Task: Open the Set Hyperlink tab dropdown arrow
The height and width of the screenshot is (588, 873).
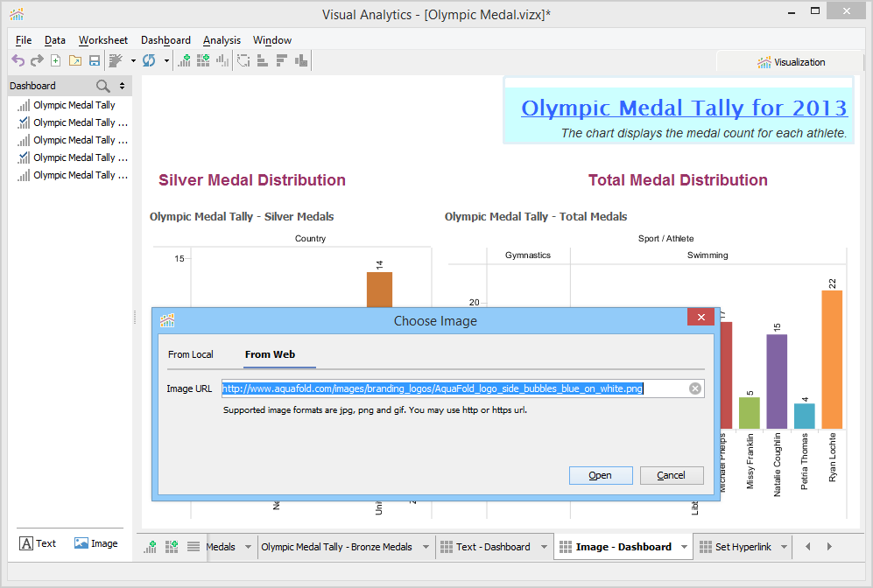Action: 784,547
